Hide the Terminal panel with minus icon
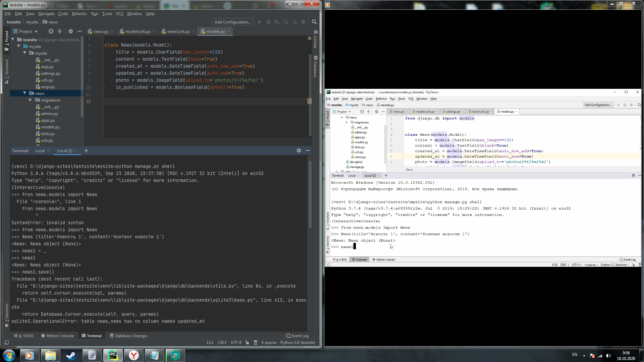 tap(308, 150)
